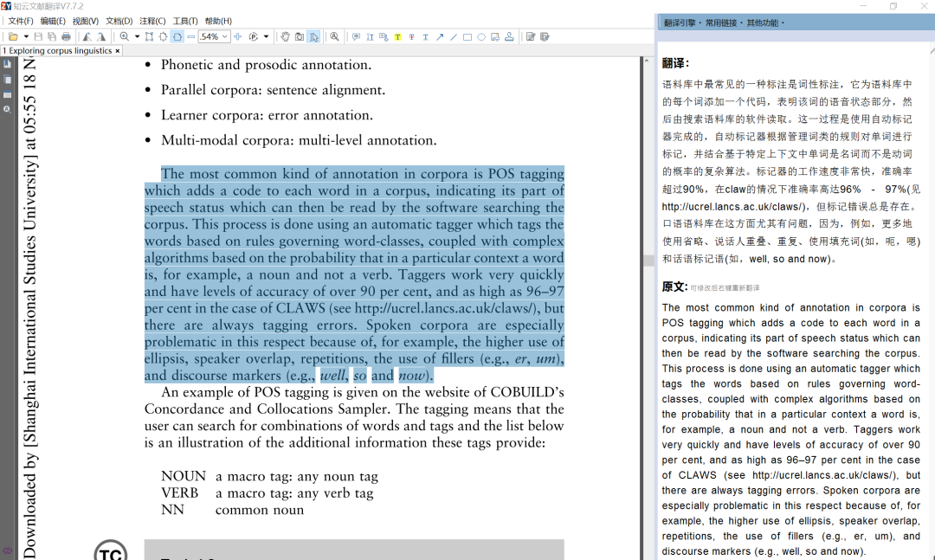The image size is (935, 560).
Task: Click the open file folder icon
Action: 13,37
